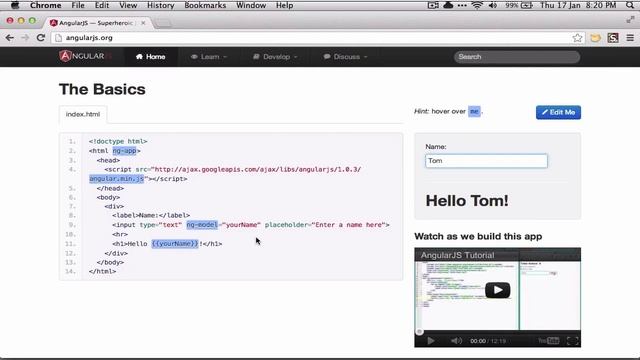Viewport: 640px width, 360px height.
Task: Expand the Discuss dropdown
Action: tap(345, 57)
